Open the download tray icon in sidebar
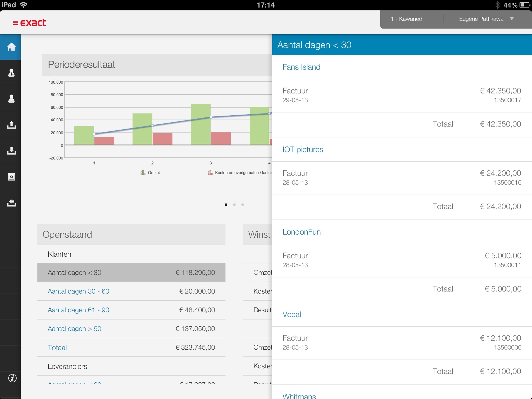Image resolution: width=532 pixels, height=399 pixels. tap(11, 151)
